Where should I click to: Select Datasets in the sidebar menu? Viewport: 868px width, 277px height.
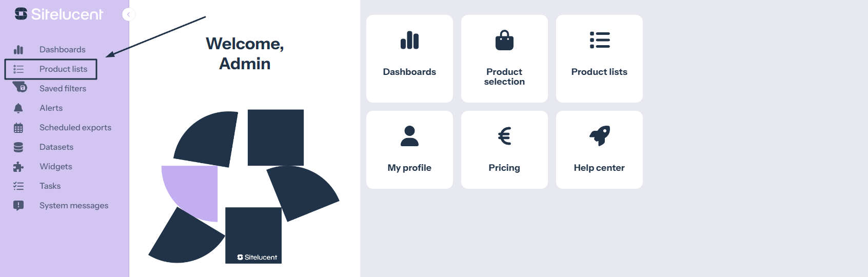coord(56,147)
